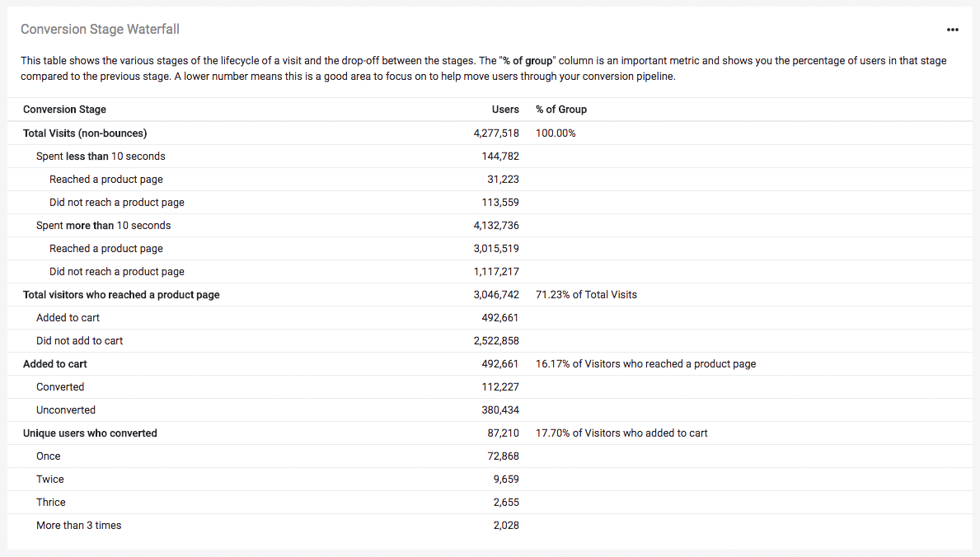Select the More than 3 times row
This screenshot has width=980, height=557.
[78, 525]
